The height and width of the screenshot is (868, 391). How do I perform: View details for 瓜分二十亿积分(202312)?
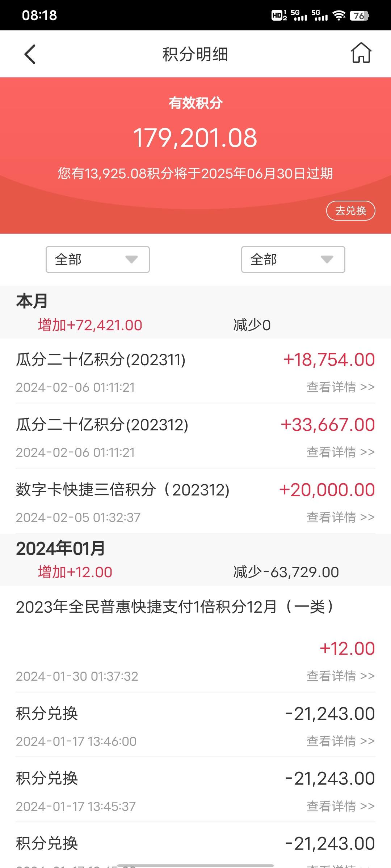tap(340, 452)
